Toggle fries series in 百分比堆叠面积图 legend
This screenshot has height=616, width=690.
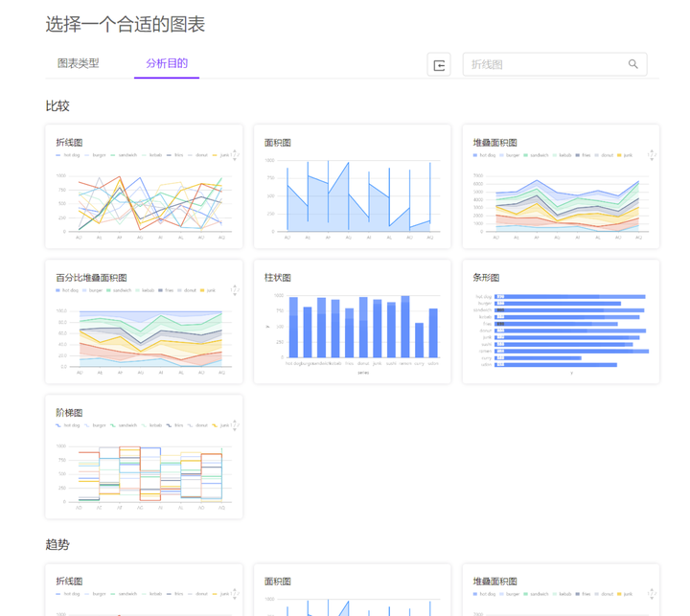click(167, 290)
